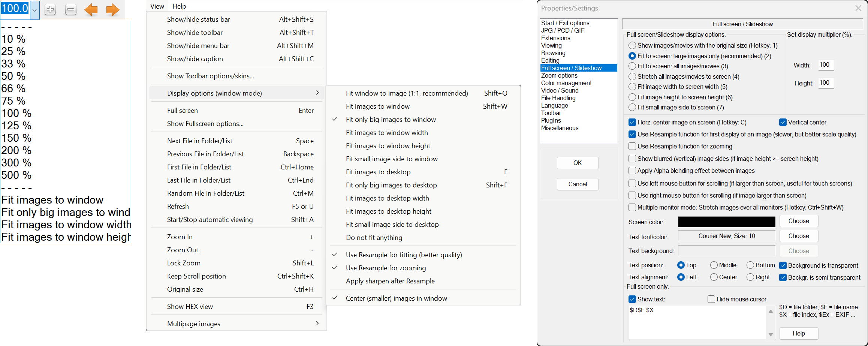Screen dimensions: 868x346
Task: Click the Width multiplier input field
Action: pyautogui.click(x=825, y=65)
